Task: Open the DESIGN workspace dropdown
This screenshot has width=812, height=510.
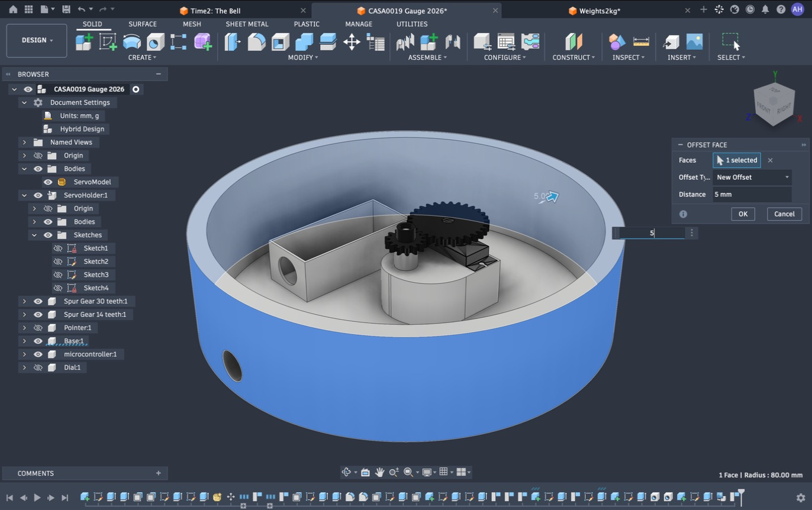Action: [x=37, y=40]
